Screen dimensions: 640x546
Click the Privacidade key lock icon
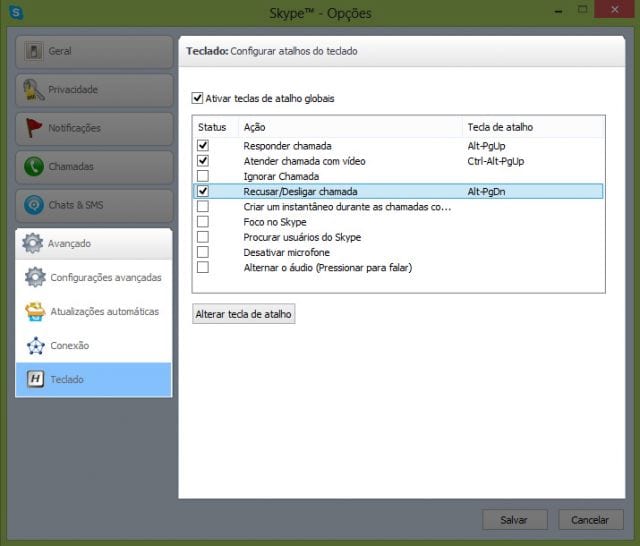[33, 90]
